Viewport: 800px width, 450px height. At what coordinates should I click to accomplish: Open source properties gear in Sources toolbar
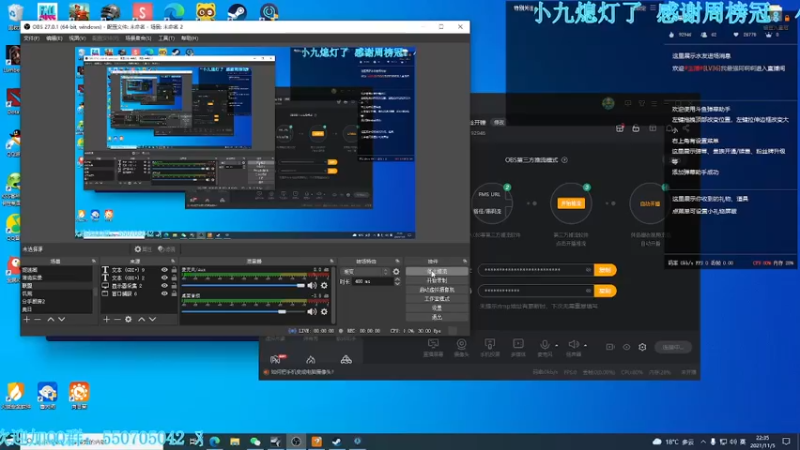(129, 319)
